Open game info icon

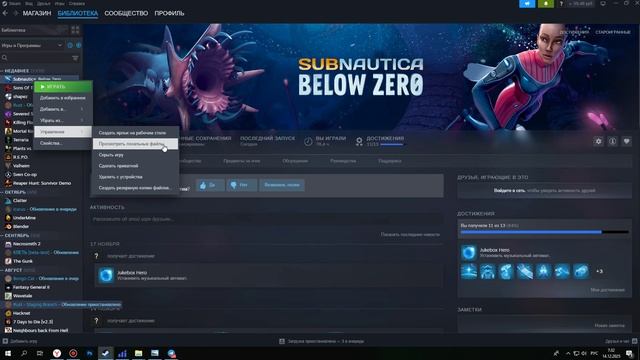(x=612, y=141)
